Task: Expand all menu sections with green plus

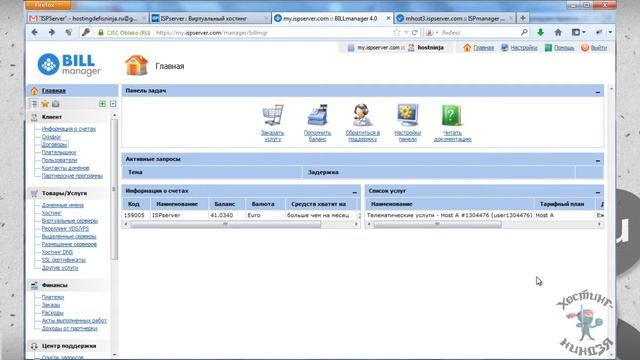Action: [102, 104]
